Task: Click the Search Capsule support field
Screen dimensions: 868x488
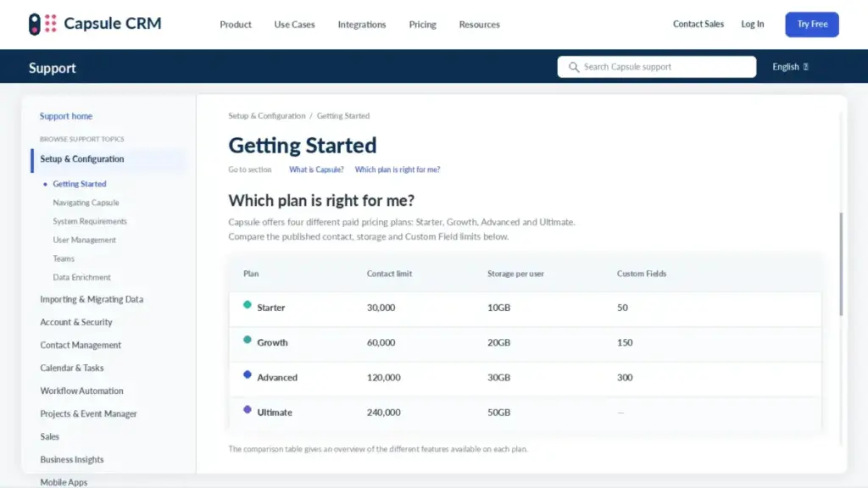Action: [x=657, y=67]
